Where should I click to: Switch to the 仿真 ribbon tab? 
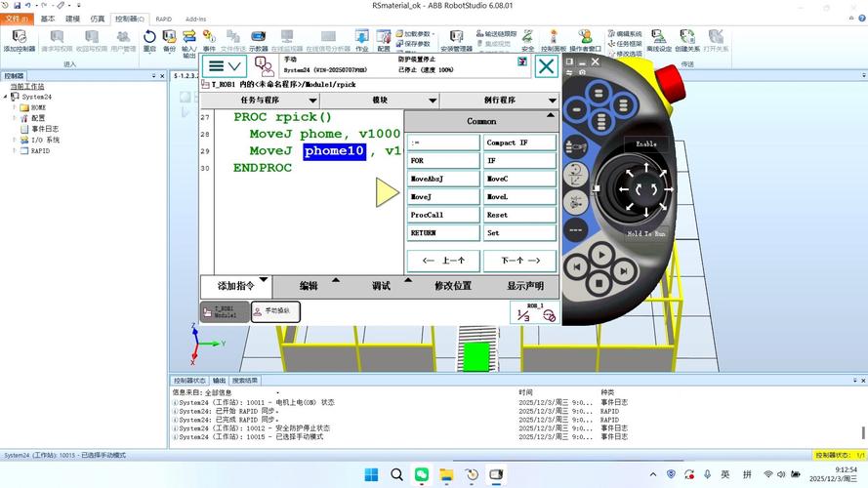[98, 19]
